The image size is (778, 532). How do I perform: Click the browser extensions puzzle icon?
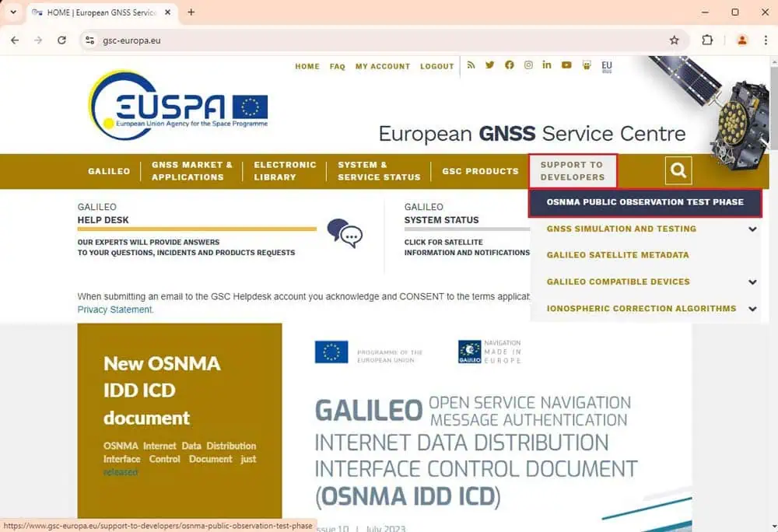[709, 40]
